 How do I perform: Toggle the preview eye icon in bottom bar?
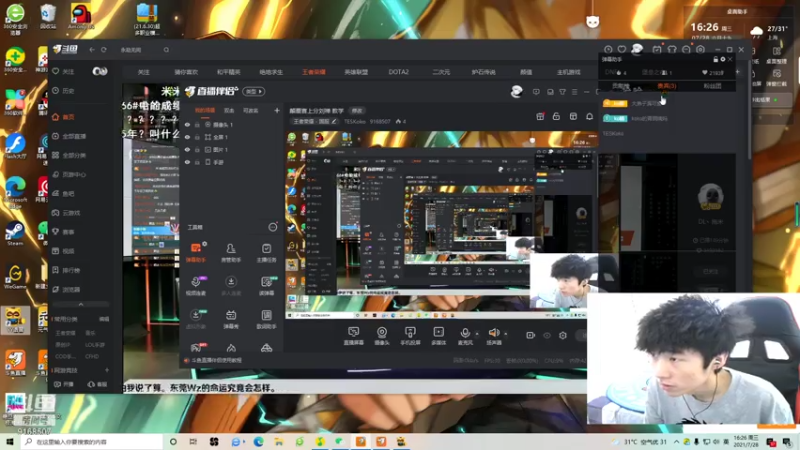point(547,335)
